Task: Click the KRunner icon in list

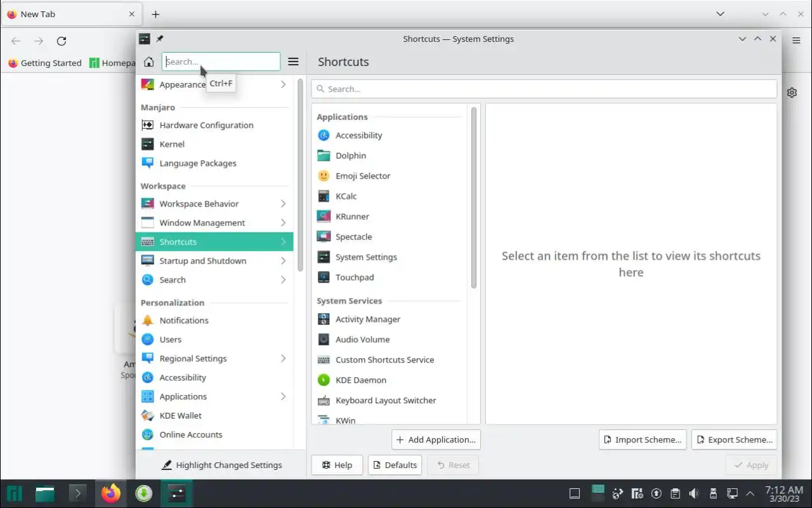Action: point(324,217)
